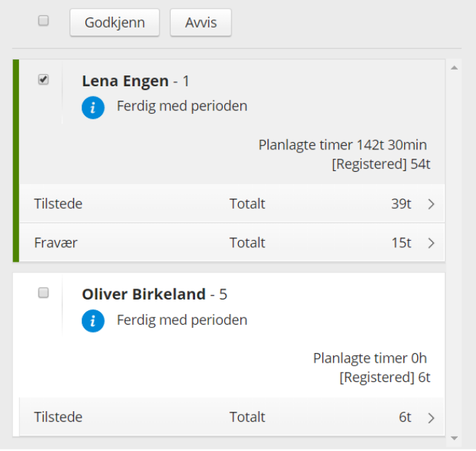Click info icon beside Lena Engen's status
Viewport: 476px width, 451px height.
93,107
